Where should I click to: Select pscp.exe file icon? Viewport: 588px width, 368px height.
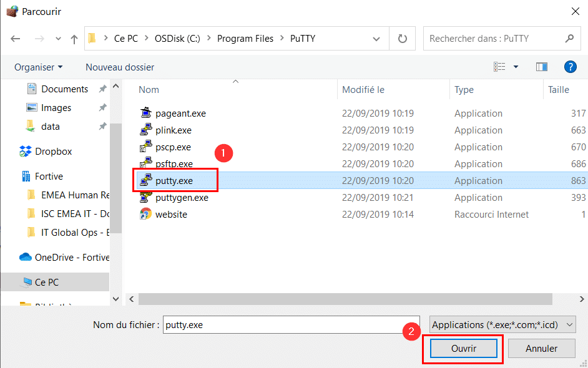coord(146,147)
